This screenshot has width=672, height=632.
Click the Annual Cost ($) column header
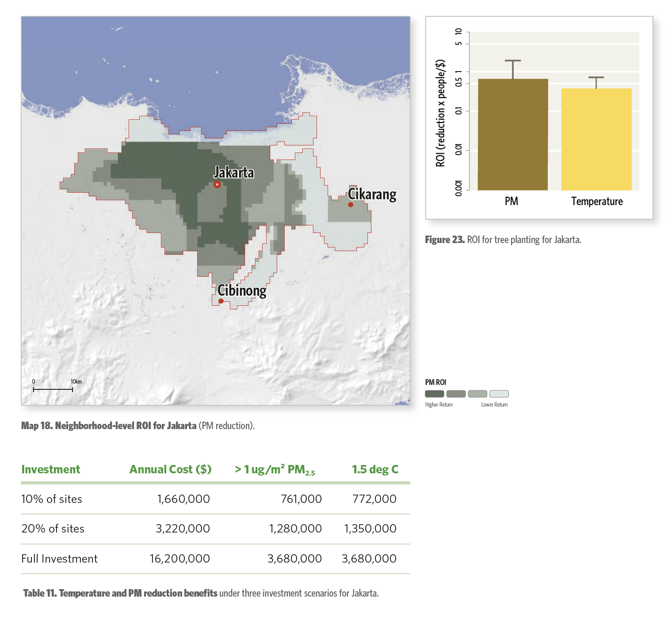tap(170, 469)
